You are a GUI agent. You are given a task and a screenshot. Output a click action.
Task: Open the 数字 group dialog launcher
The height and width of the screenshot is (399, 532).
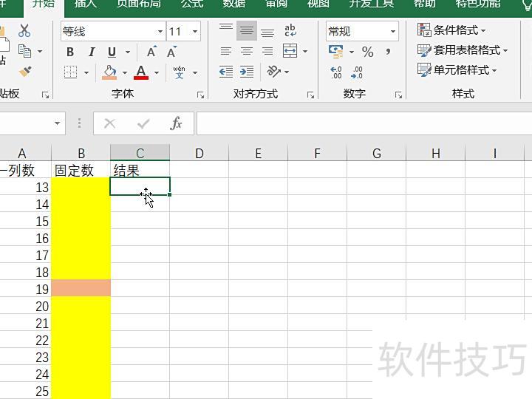coord(399,95)
